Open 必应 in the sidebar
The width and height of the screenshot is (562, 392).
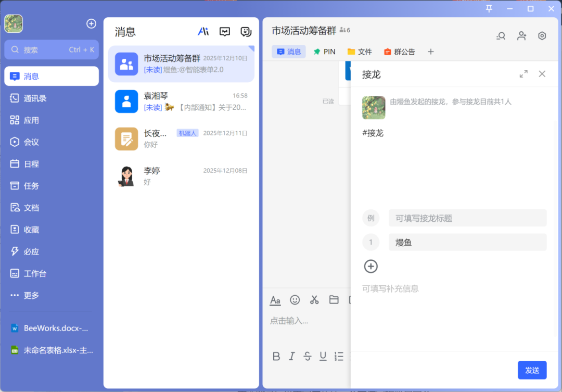(52, 251)
